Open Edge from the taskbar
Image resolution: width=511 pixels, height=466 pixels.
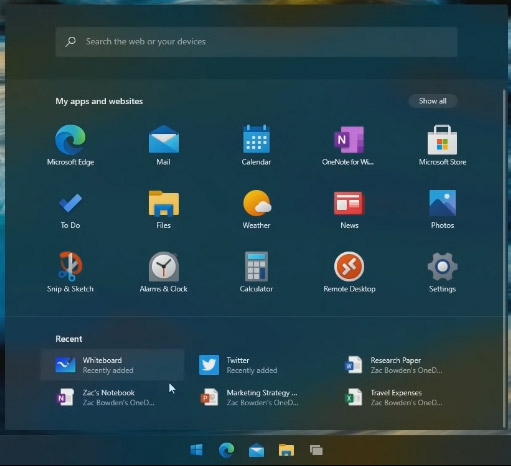(226, 450)
